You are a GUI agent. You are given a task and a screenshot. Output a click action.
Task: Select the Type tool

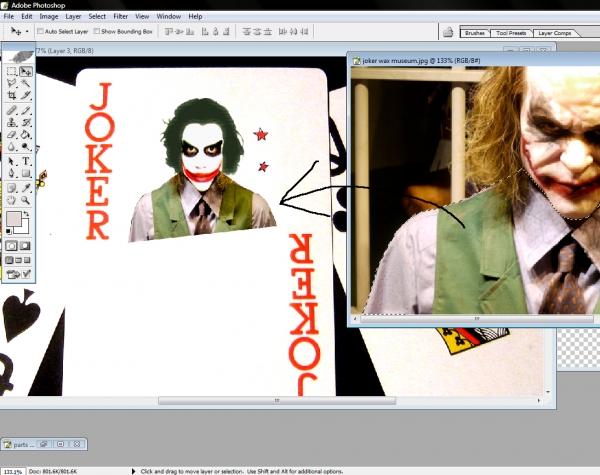[26, 161]
